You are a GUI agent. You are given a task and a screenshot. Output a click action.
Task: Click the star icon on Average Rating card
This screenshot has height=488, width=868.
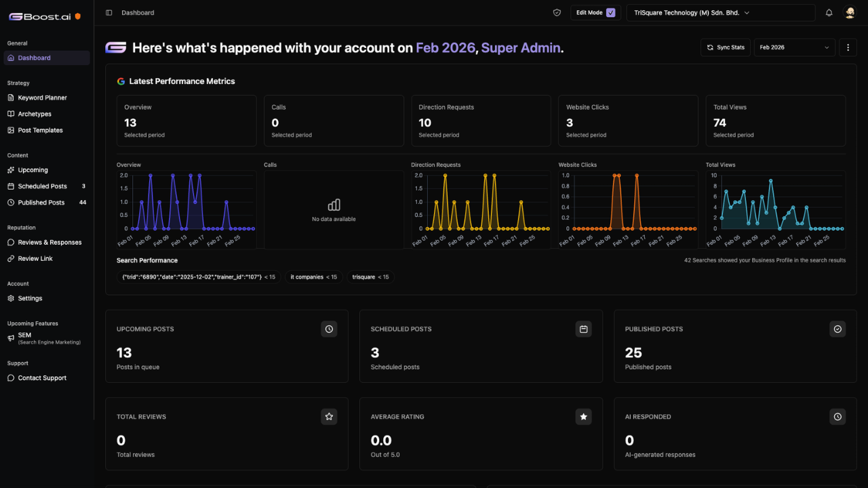click(583, 417)
